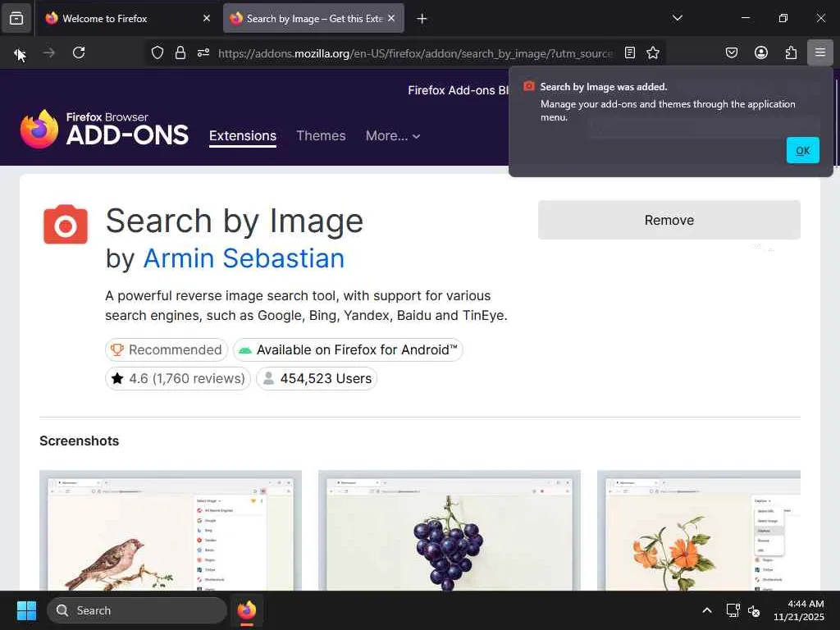Open a new tab with plus button

422,19
